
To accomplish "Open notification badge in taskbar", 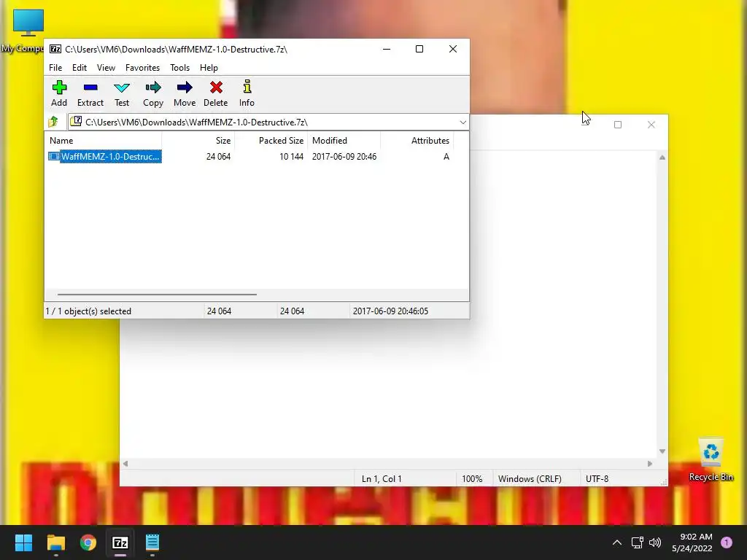I will 727,542.
